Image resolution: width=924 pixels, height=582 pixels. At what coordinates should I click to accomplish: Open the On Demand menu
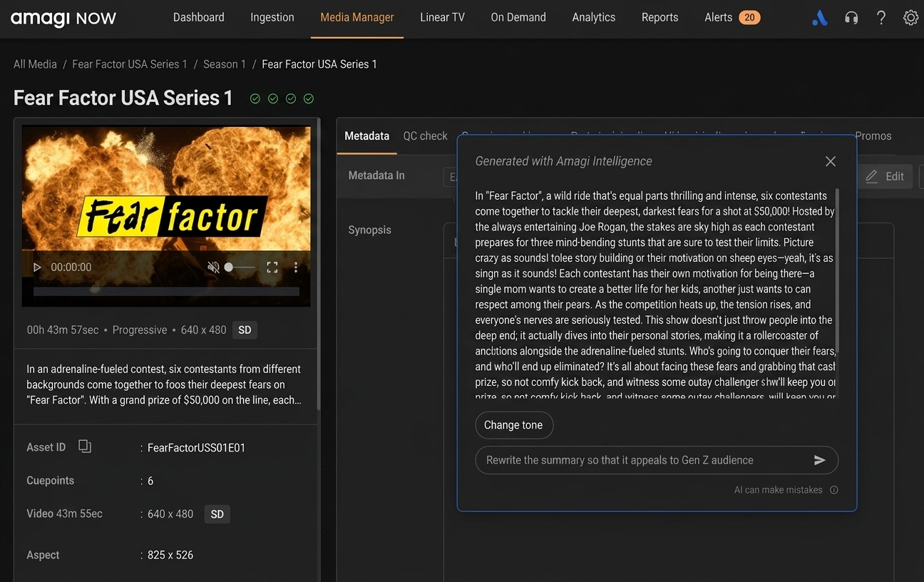point(518,18)
